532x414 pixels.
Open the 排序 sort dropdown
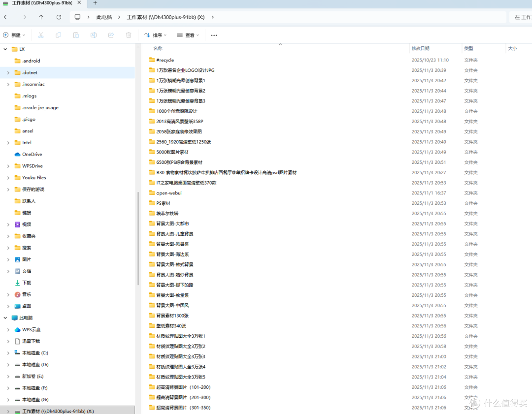pyautogui.click(x=155, y=35)
